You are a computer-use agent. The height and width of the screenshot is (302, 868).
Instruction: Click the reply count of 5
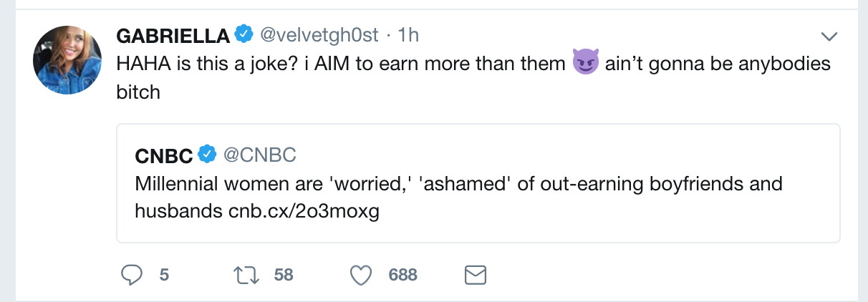click(x=164, y=275)
